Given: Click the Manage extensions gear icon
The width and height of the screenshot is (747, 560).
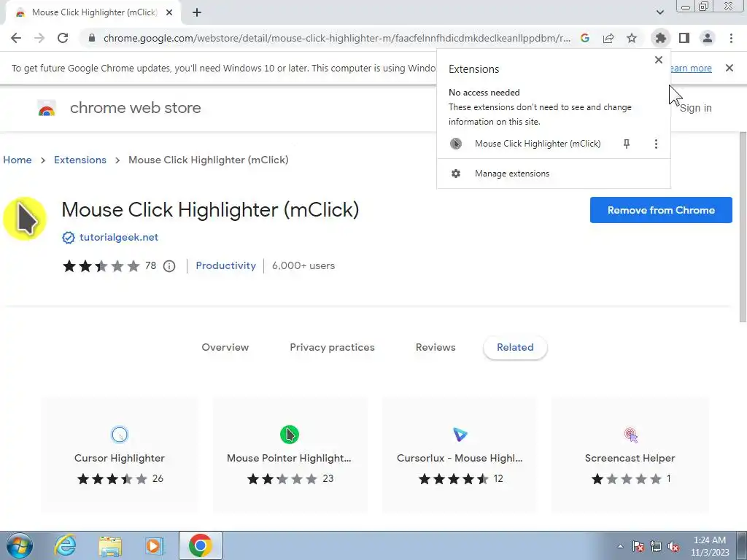Looking at the screenshot, I should 456,174.
